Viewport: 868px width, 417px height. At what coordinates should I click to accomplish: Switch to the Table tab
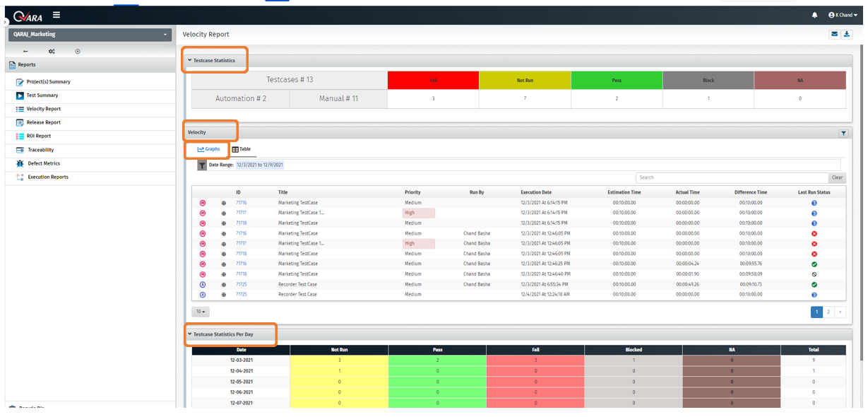(242, 149)
